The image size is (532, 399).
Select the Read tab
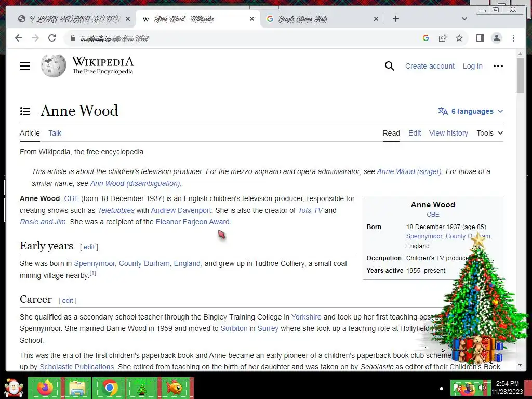click(391, 133)
